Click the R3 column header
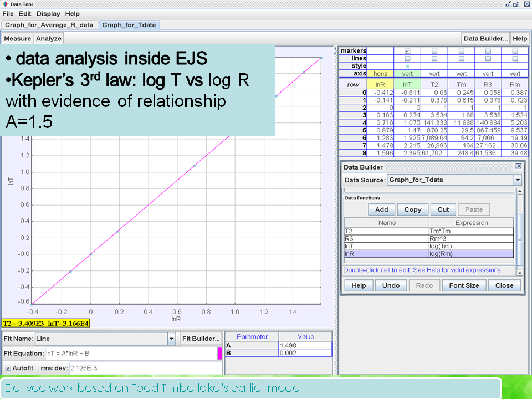This screenshot has height=399, width=532. 488,84
